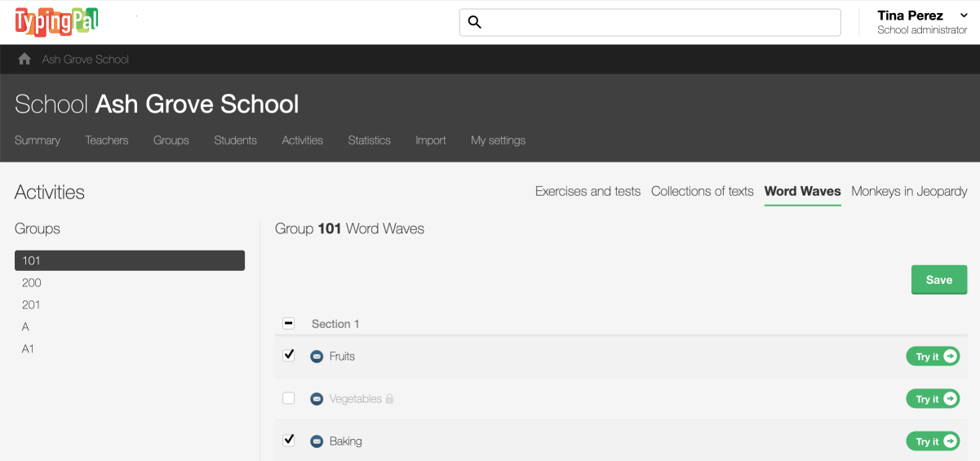Click the green Save button

[x=938, y=280]
